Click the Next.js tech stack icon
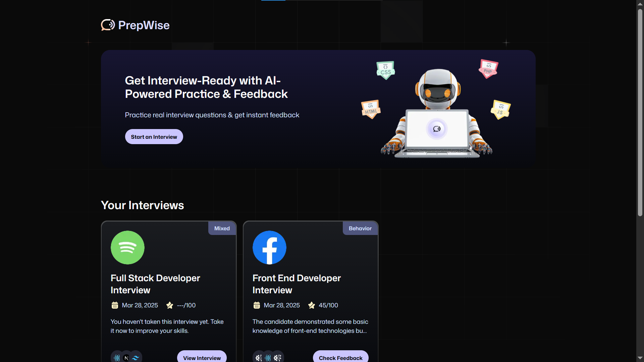 126,358
